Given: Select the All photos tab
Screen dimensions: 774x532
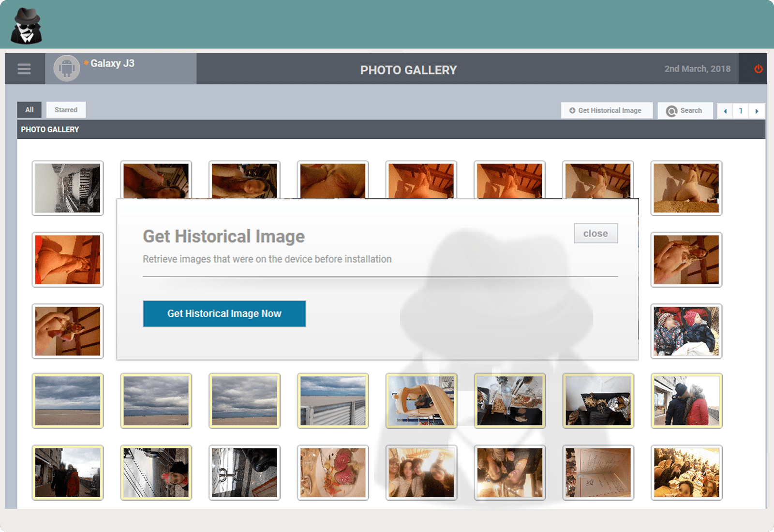Looking at the screenshot, I should pos(29,110).
